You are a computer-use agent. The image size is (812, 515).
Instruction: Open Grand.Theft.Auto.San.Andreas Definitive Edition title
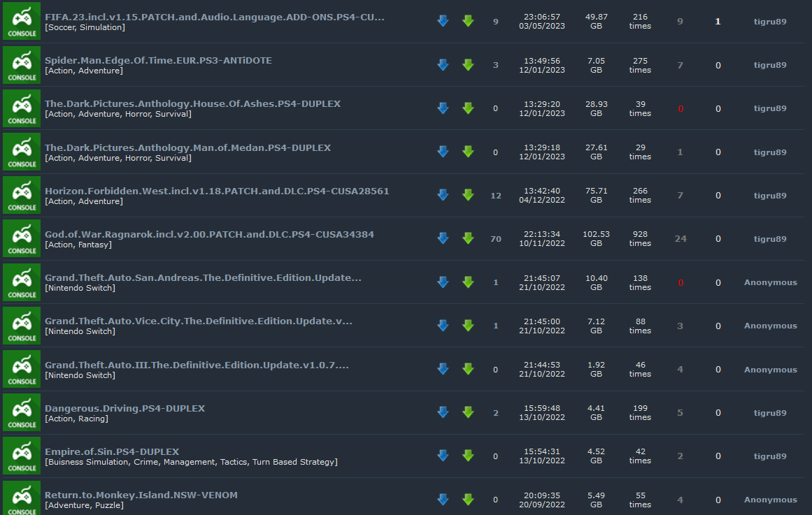(203, 278)
